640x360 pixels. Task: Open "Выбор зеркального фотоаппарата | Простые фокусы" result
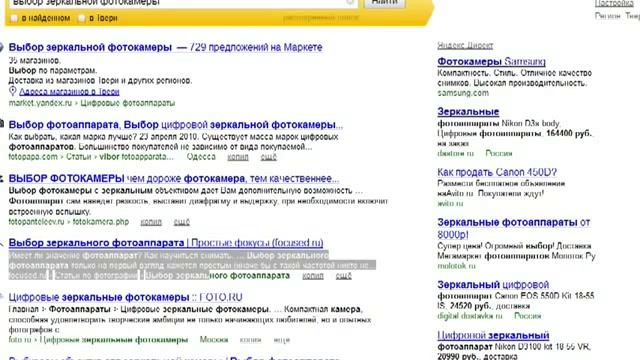[x=166, y=243]
